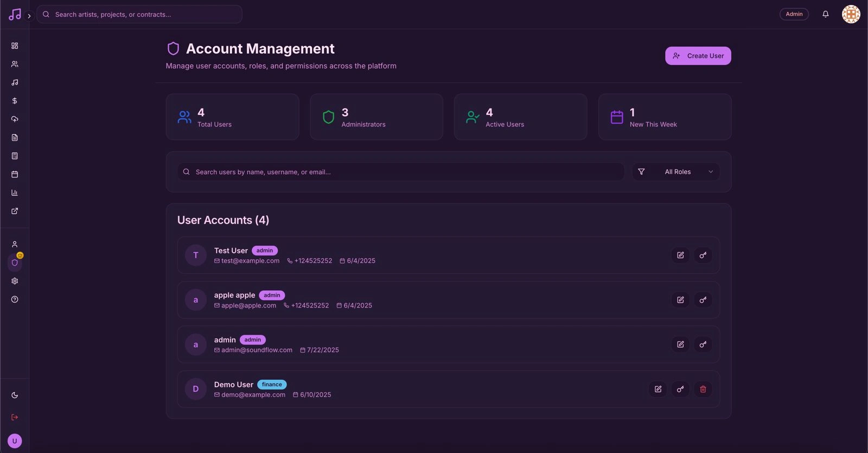Click the admin badge beside Test User
The width and height of the screenshot is (868, 453).
coord(265,251)
